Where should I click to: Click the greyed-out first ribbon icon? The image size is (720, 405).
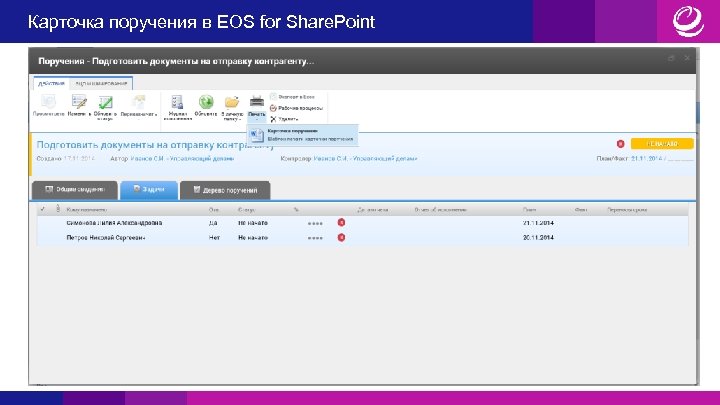point(48,101)
